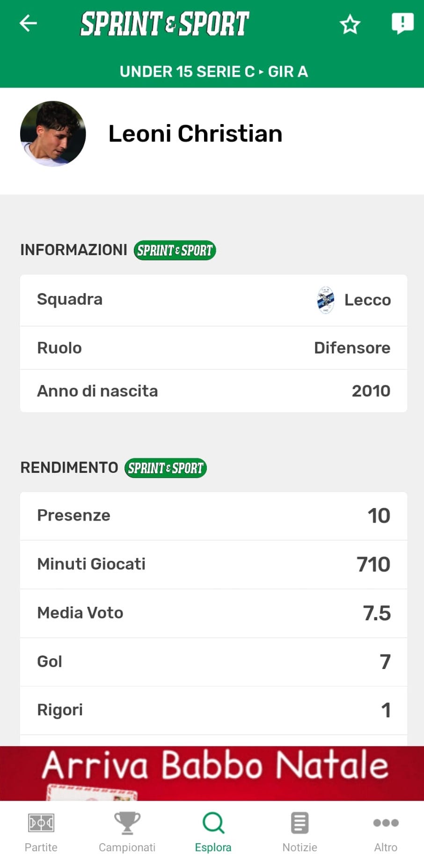
Task: Click the Sprint & Sport badge beside Informazioni
Action: [x=175, y=250]
